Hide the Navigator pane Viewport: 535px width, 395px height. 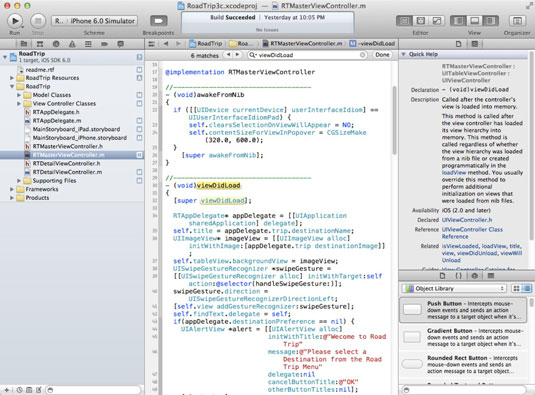pos(458,21)
